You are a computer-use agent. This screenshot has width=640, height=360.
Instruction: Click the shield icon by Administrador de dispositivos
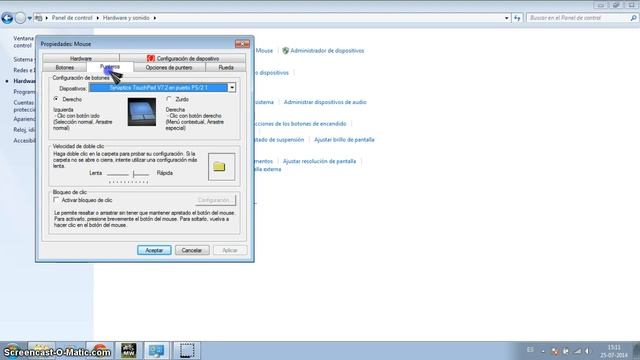click(x=285, y=51)
